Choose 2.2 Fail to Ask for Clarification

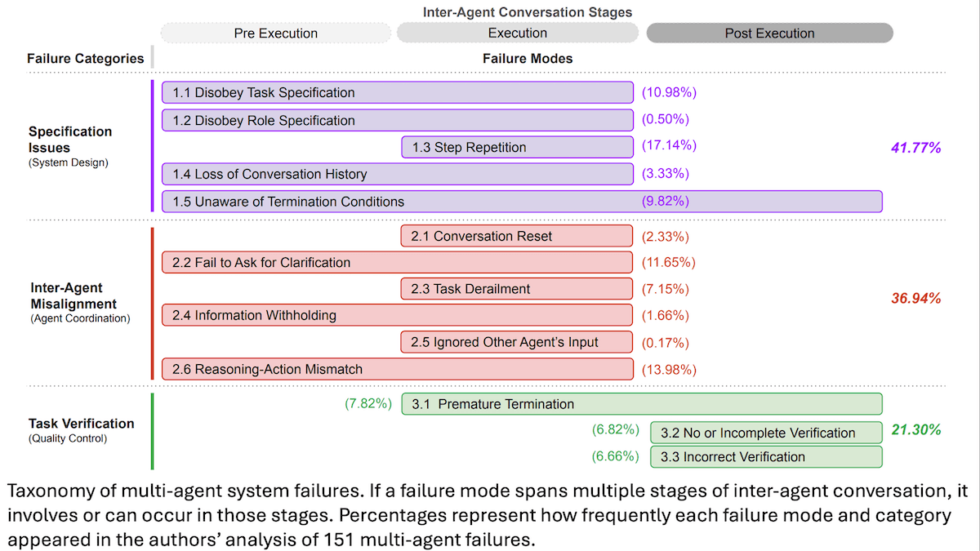[x=398, y=262]
